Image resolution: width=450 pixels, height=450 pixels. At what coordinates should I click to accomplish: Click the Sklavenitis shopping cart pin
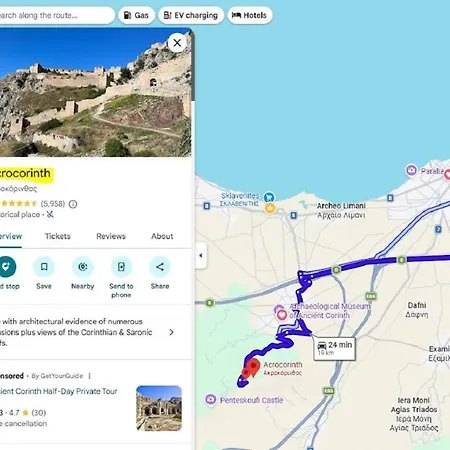coord(269,197)
